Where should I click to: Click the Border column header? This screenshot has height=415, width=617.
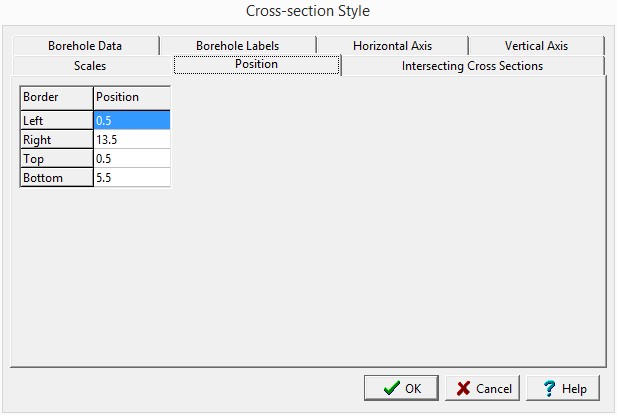(56, 97)
